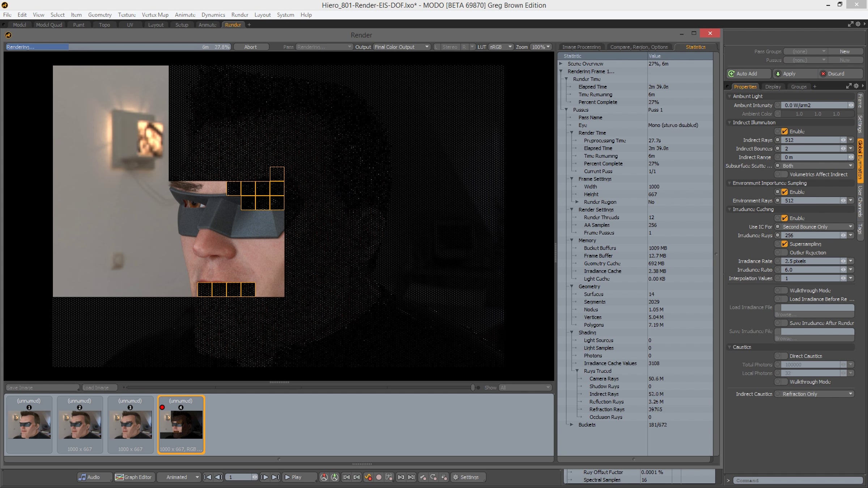This screenshot has width=868, height=488.
Task: Step forward one frame
Action: [264, 477]
